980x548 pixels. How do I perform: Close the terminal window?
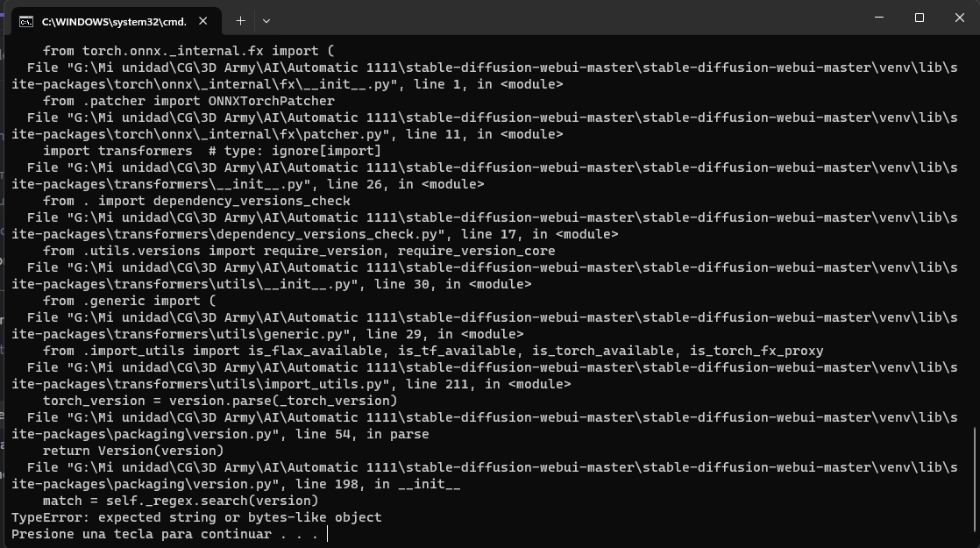click(x=959, y=18)
